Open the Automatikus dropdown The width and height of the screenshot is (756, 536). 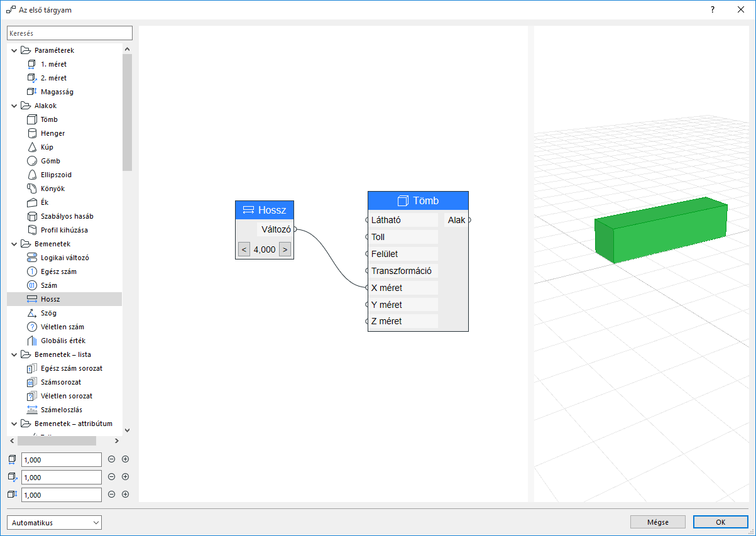(53, 522)
